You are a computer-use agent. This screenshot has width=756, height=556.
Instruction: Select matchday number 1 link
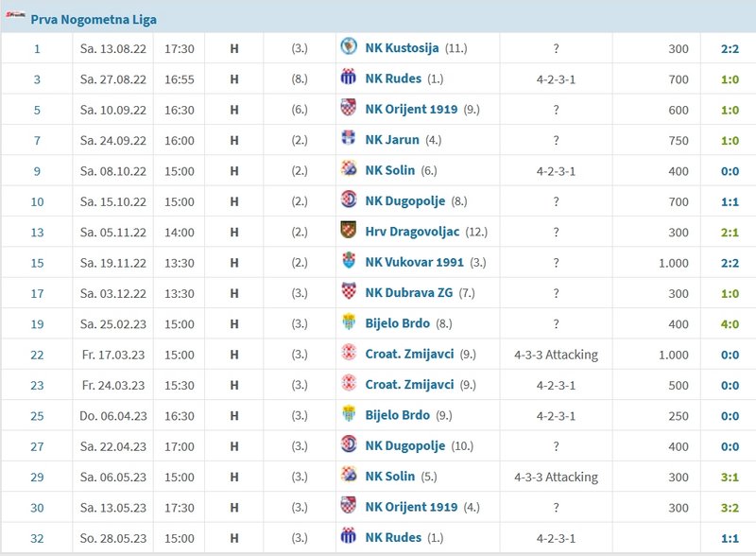click(37, 49)
